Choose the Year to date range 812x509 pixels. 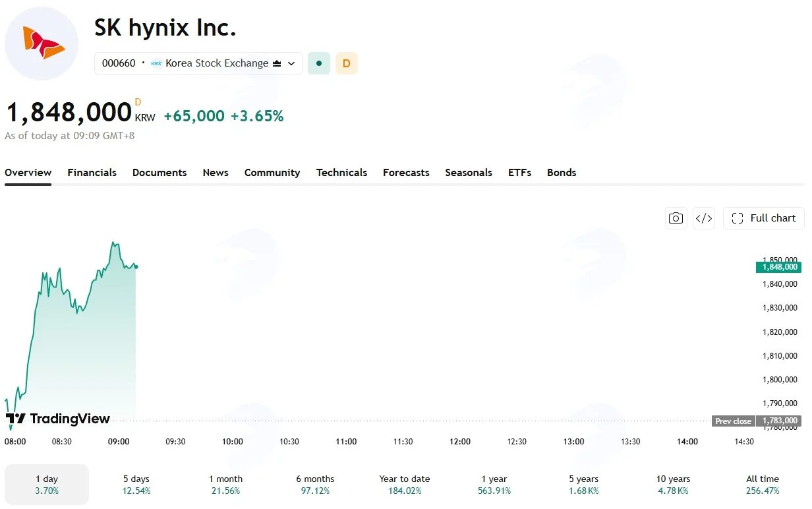(x=405, y=485)
